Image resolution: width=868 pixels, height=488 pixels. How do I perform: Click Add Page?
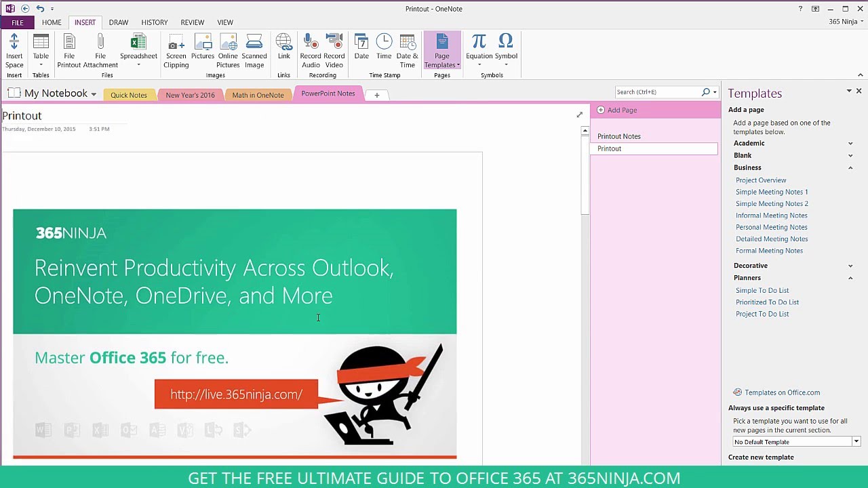(617, 110)
